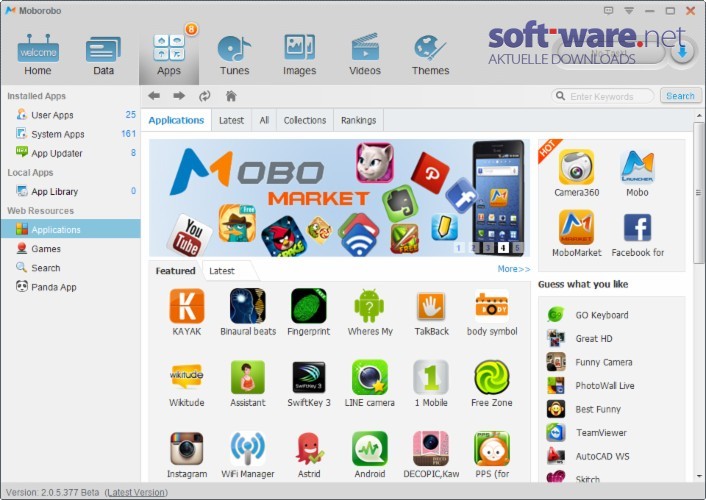
Task: Open the Home section
Action: [x=38, y=55]
